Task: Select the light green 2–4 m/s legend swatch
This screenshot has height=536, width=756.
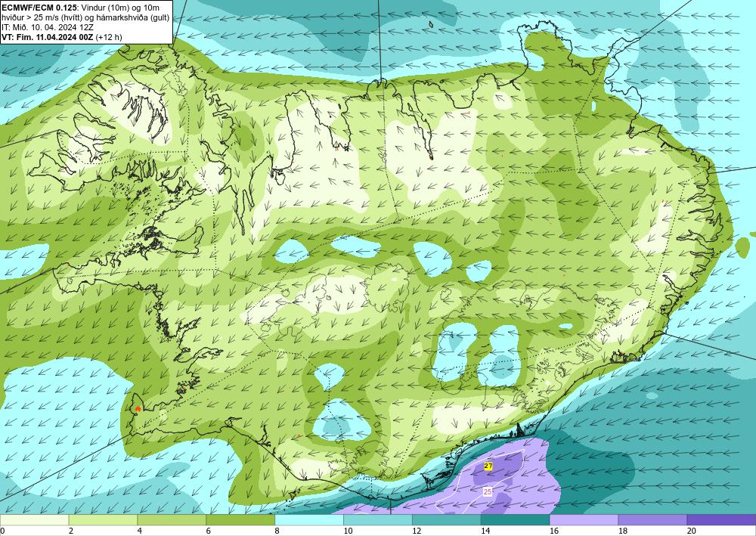Action: (103, 520)
